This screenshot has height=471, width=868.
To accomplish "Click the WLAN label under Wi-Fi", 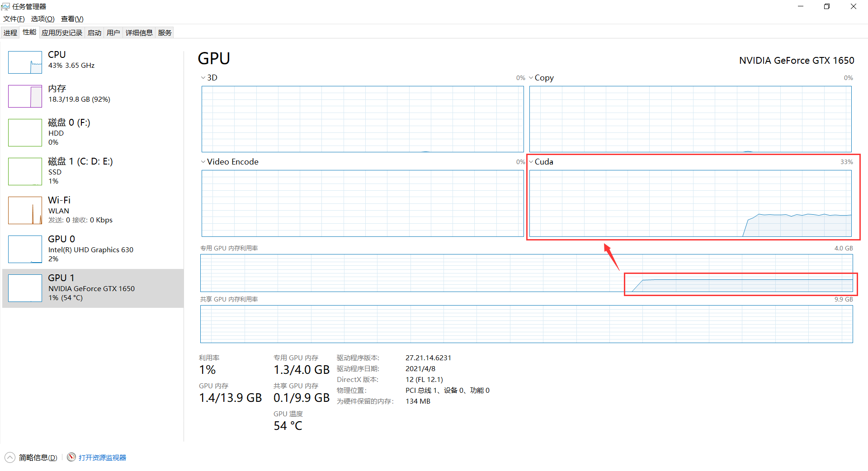I will coord(59,211).
